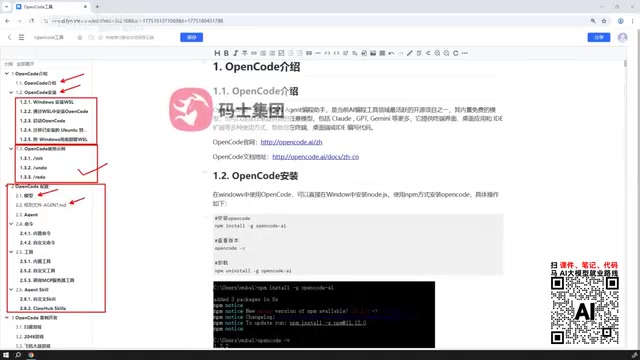This screenshot has width=640, height=360.
Task: Undo the last edit in toolbar
Action: [391, 53]
